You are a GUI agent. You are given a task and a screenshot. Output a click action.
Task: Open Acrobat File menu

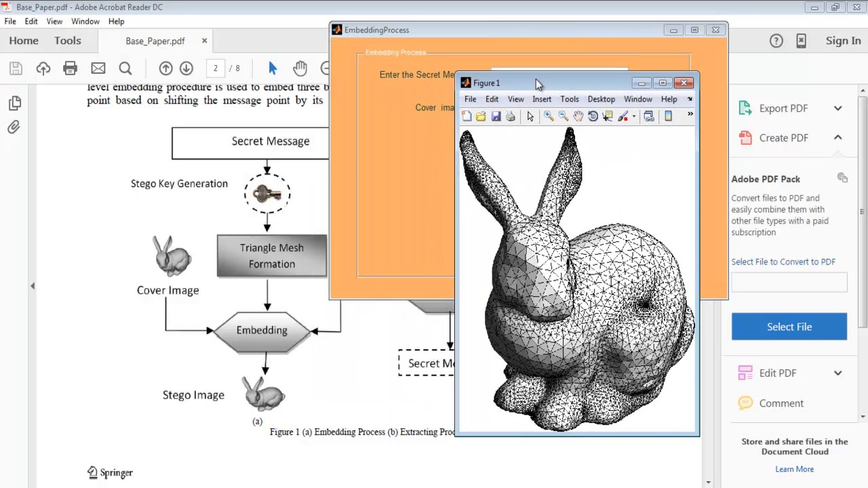pos(10,21)
